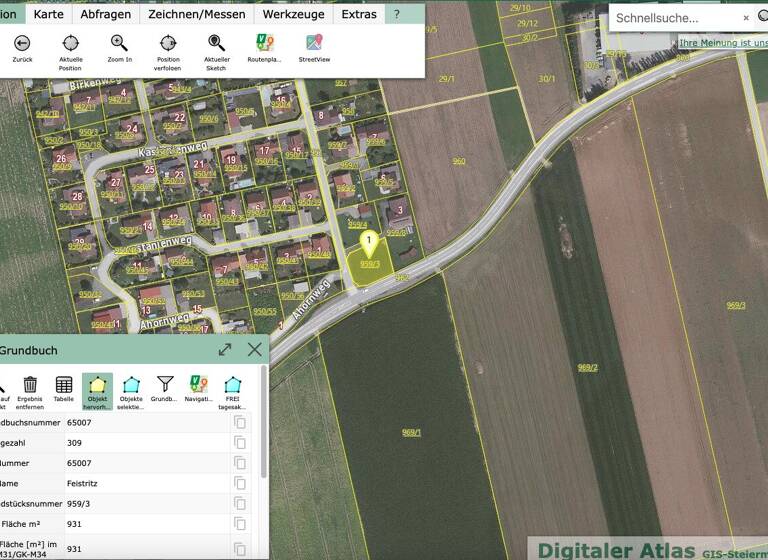Image resolution: width=768 pixels, height=560 pixels.
Task: Select the 959/3 value in results table
Action: click(x=78, y=504)
